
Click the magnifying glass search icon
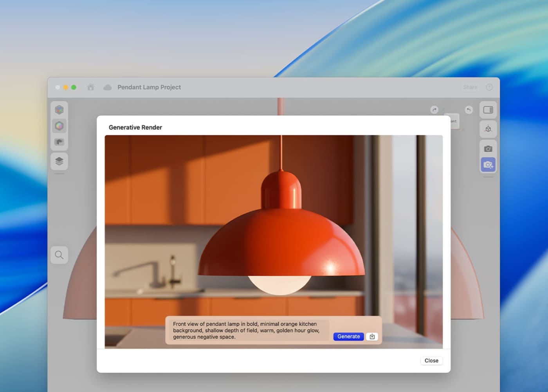point(59,255)
